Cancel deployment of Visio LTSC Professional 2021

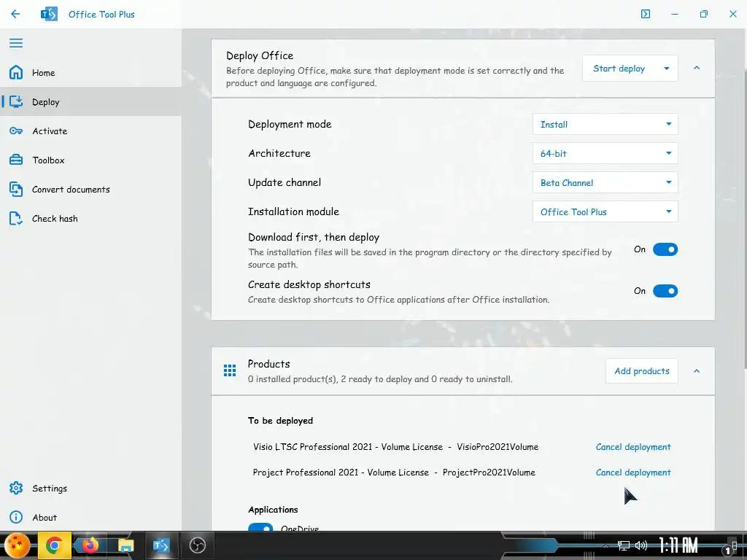point(633,447)
